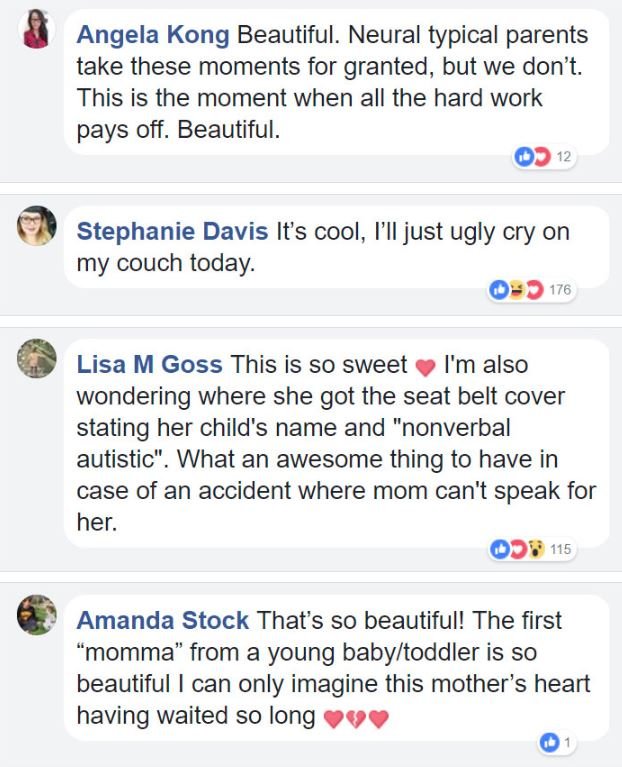Open Amanda Stock's profile picture
Screen dimensions: 622x767
coord(36,615)
